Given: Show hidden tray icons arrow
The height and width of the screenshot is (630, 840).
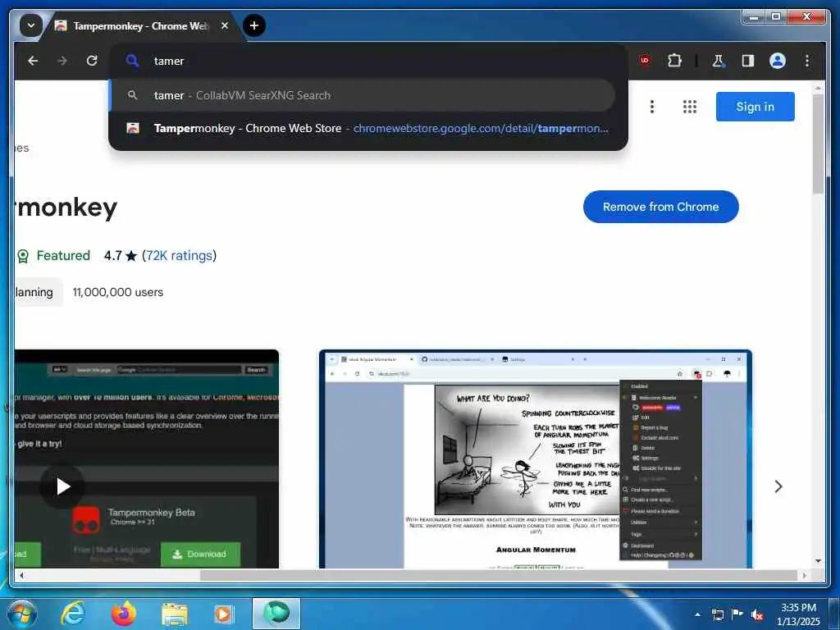Looking at the screenshot, I should [x=697, y=614].
